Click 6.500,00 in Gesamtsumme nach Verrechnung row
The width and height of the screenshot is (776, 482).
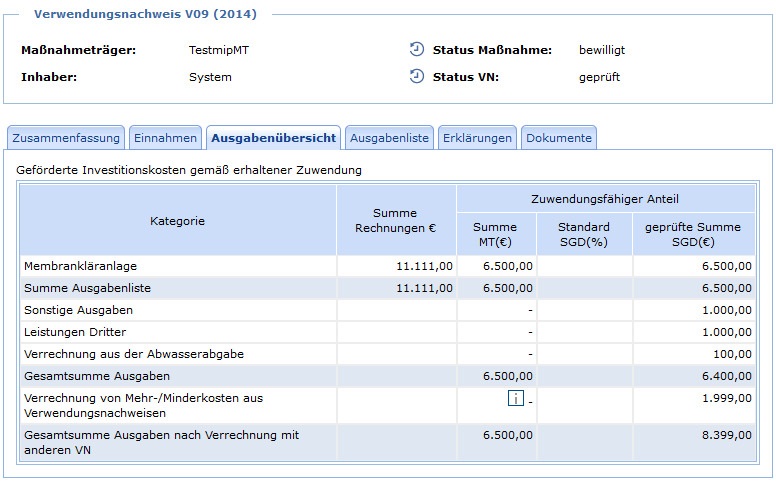[x=508, y=435]
